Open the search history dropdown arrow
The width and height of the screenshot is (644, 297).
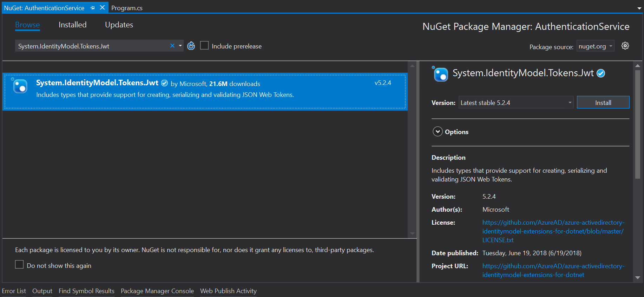[x=180, y=46]
